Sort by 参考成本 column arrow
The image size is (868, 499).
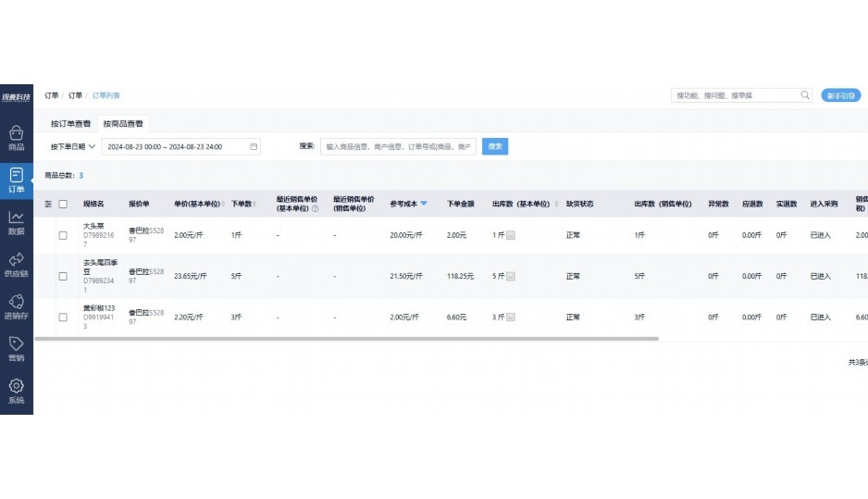424,204
